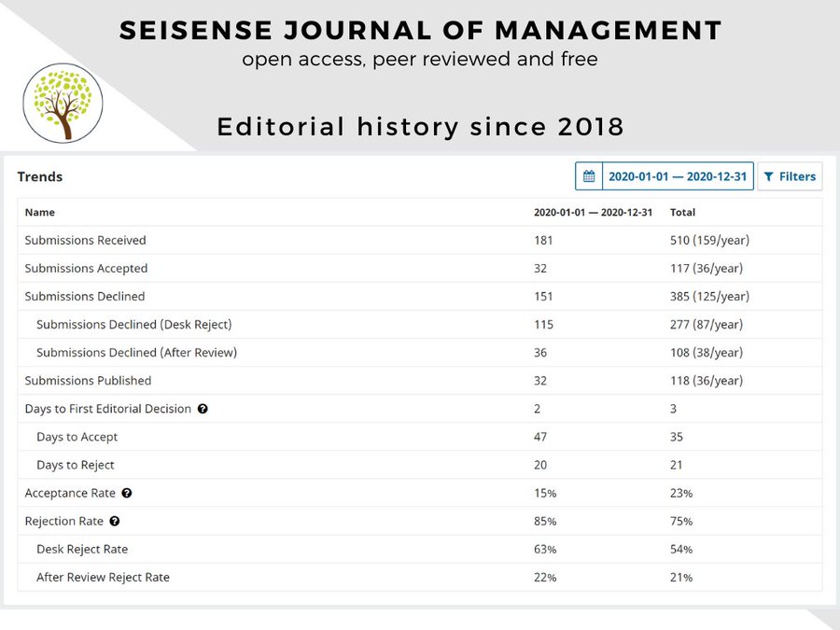Select Submissions Declined (Desk Reject) label
This screenshot has width=840, height=630.
coord(133,324)
